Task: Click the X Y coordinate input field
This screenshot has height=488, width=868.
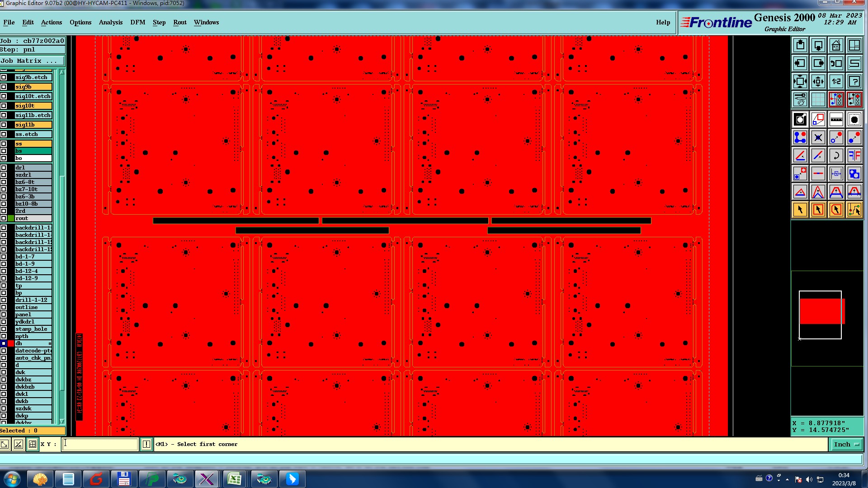Action: point(100,445)
